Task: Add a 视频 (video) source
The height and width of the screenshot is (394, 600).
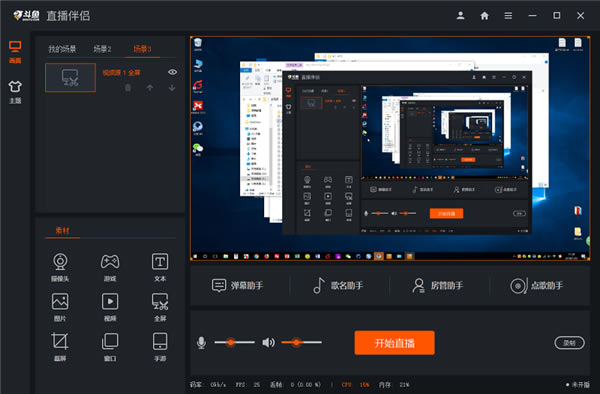Action: click(x=110, y=307)
